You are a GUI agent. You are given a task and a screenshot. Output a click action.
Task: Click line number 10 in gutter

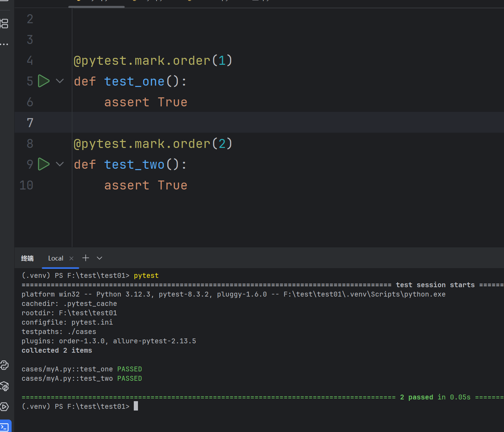26,185
